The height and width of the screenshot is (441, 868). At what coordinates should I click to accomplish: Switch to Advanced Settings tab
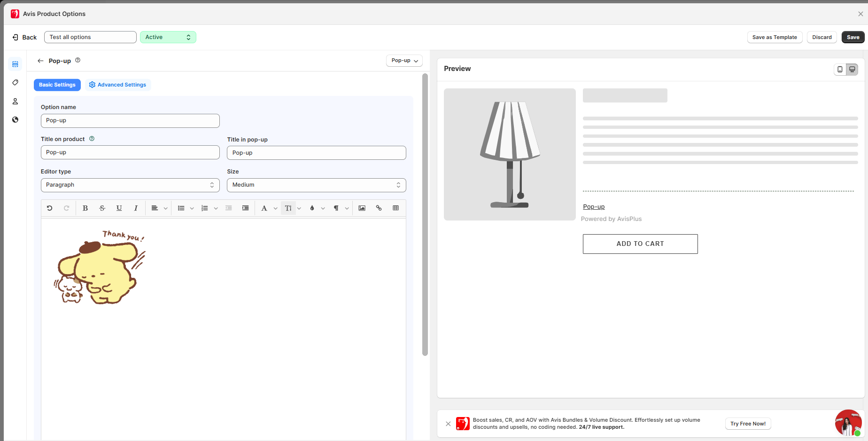(117, 85)
